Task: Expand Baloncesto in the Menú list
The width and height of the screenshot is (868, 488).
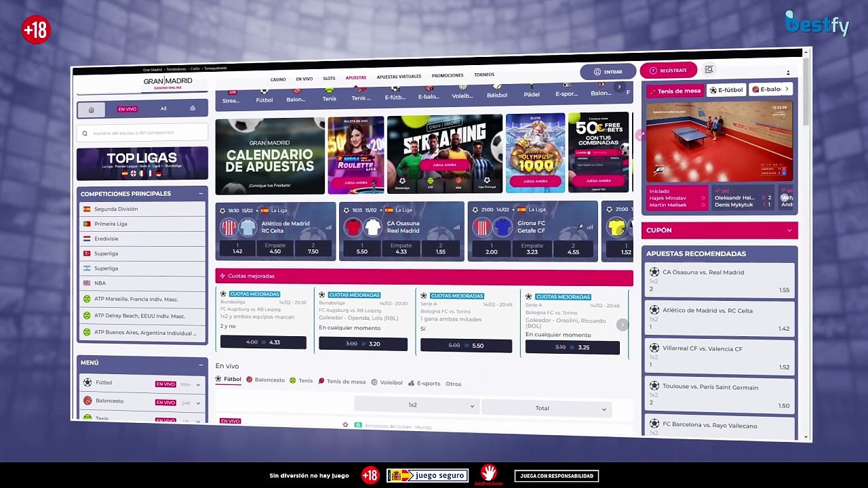Action: coord(198,403)
